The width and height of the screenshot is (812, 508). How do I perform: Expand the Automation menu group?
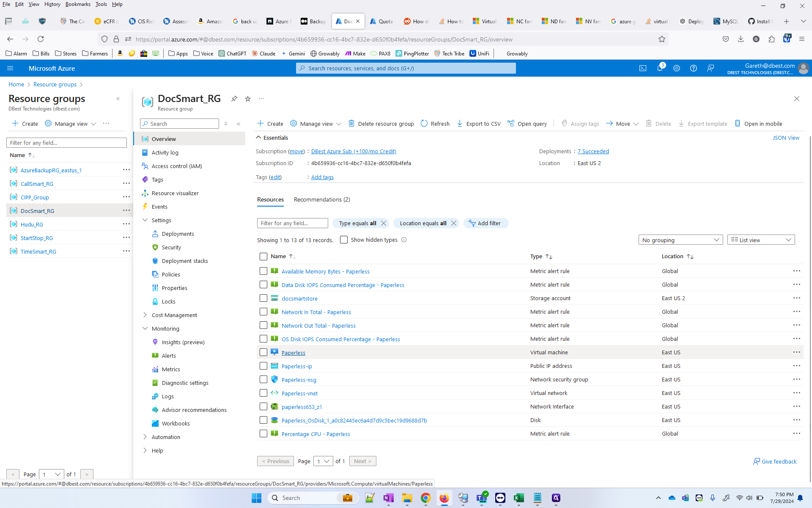(x=145, y=437)
